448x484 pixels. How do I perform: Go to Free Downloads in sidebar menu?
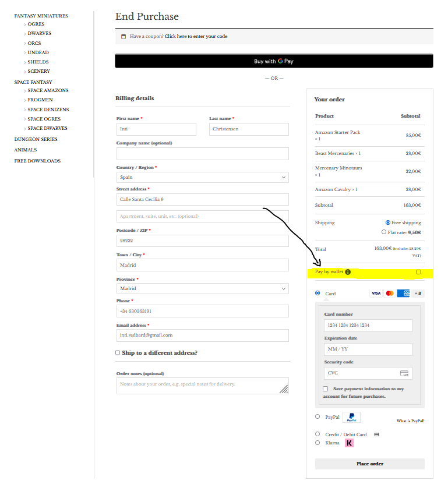(37, 161)
